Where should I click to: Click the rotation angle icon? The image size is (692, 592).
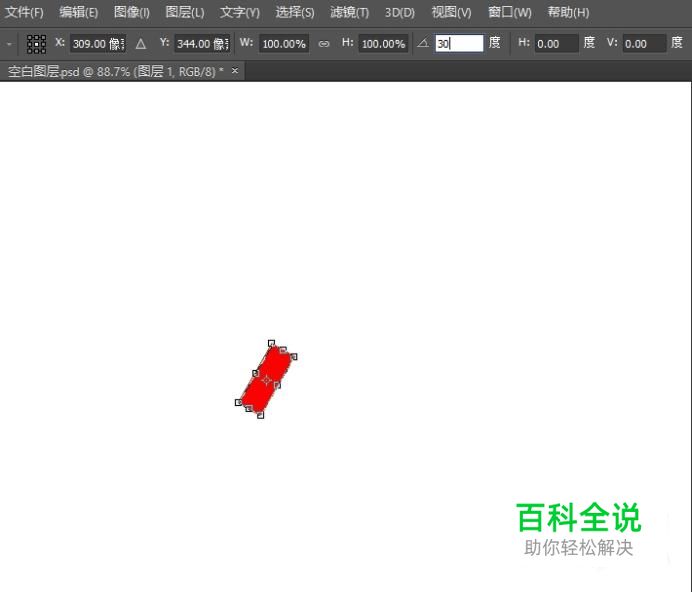[x=423, y=43]
